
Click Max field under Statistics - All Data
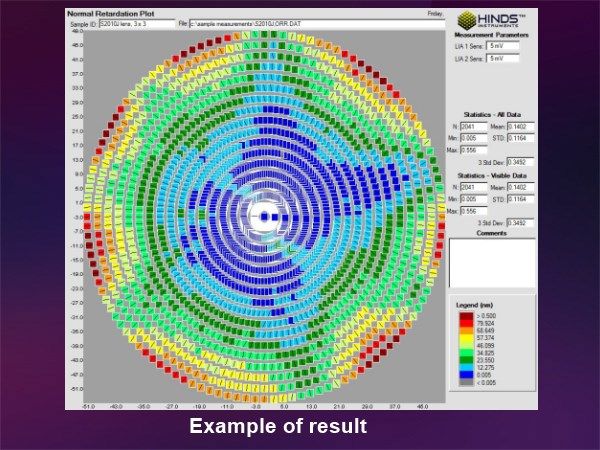pos(474,149)
